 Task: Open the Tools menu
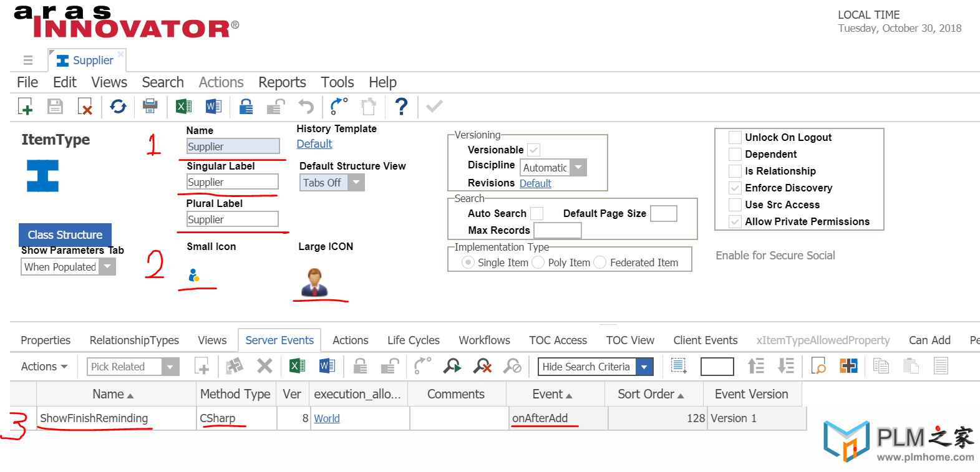(x=337, y=82)
